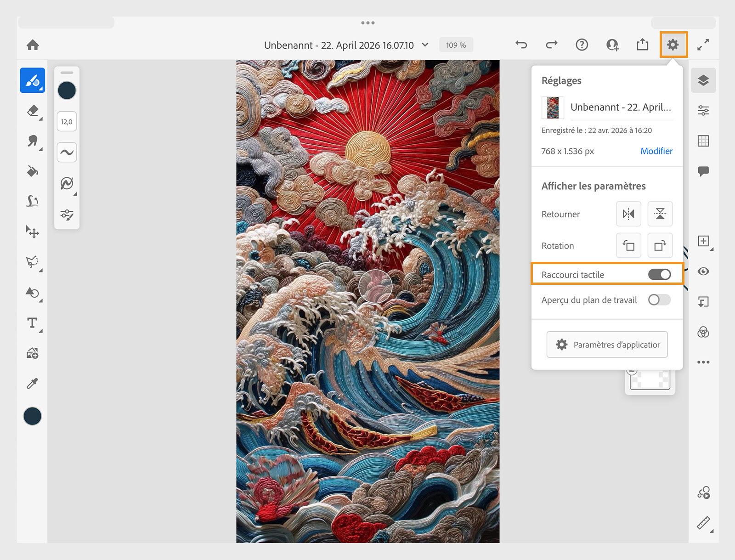The image size is (735, 560).
Task: Open the document name dropdown chevron
Action: pos(425,45)
